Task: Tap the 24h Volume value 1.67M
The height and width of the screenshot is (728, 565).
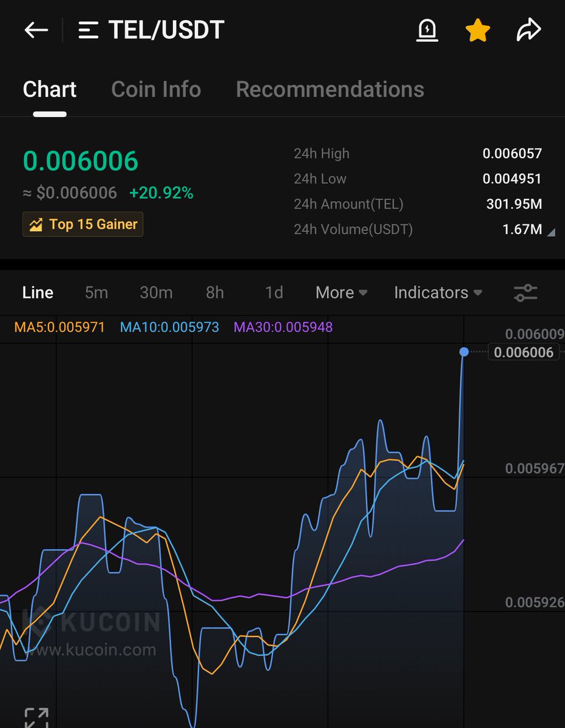Action: pyautogui.click(x=522, y=230)
